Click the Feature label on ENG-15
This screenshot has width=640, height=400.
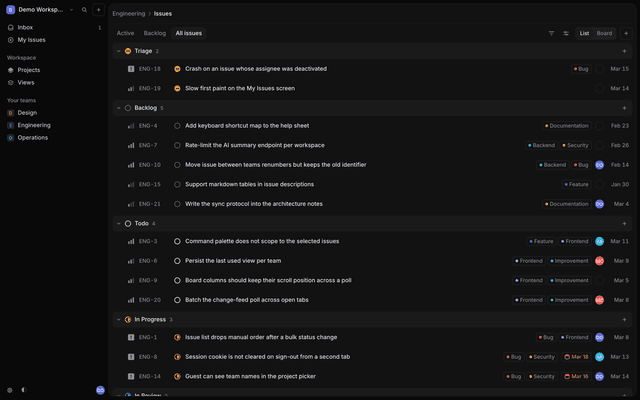(576, 184)
